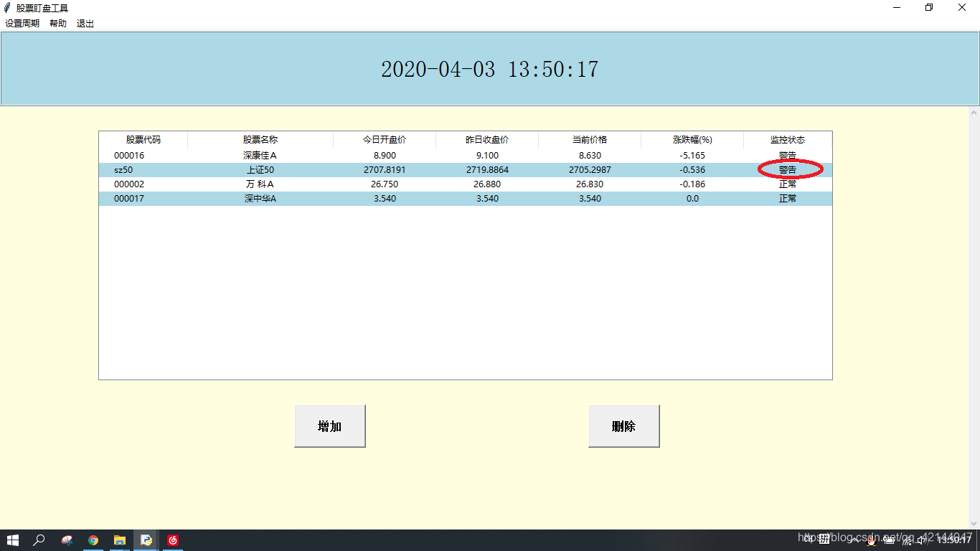Select stock code 000002 cell

pos(129,184)
